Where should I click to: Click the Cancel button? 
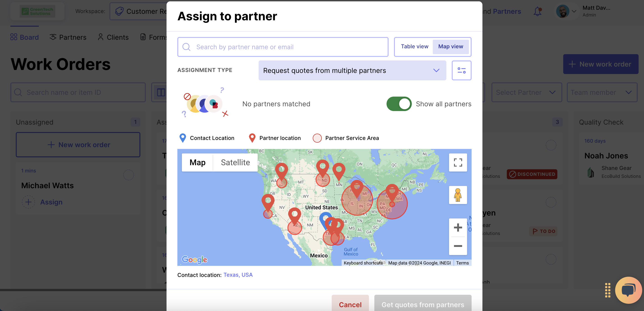pyautogui.click(x=350, y=304)
